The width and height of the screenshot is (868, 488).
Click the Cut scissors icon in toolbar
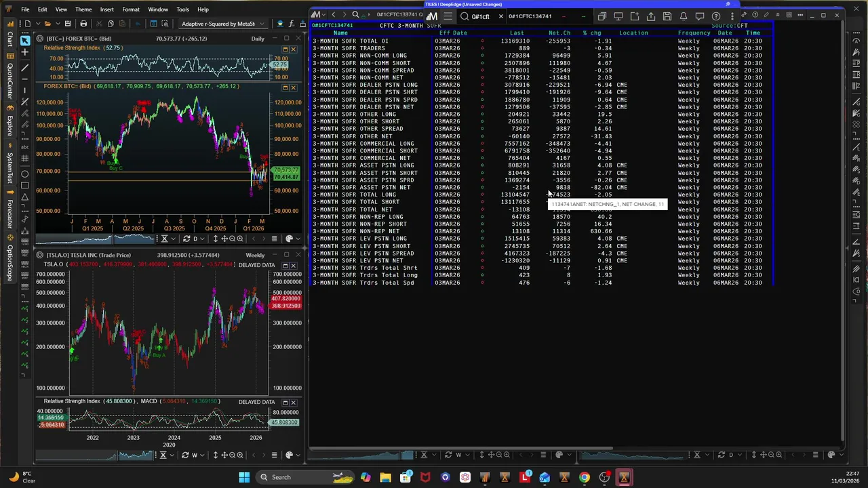99,24
